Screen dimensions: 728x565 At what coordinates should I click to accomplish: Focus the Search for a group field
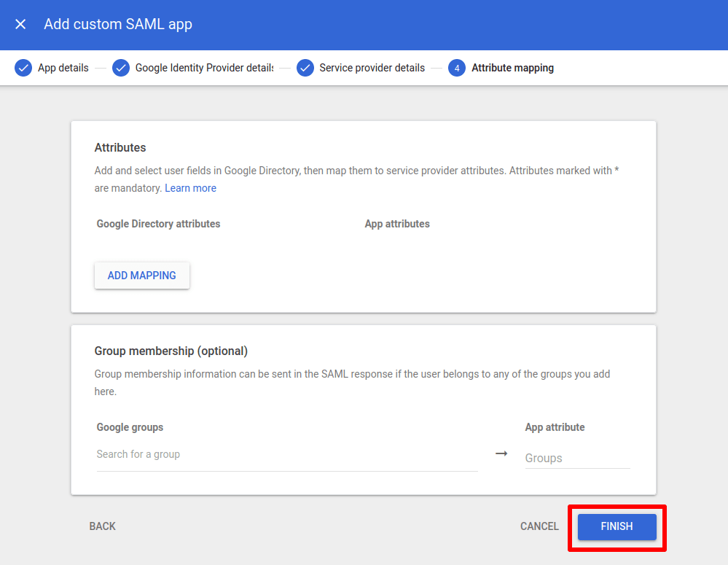coord(287,454)
